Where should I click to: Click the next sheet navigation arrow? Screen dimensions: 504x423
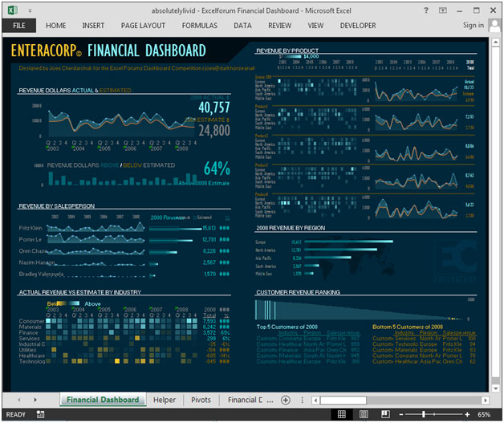[35, 400]
